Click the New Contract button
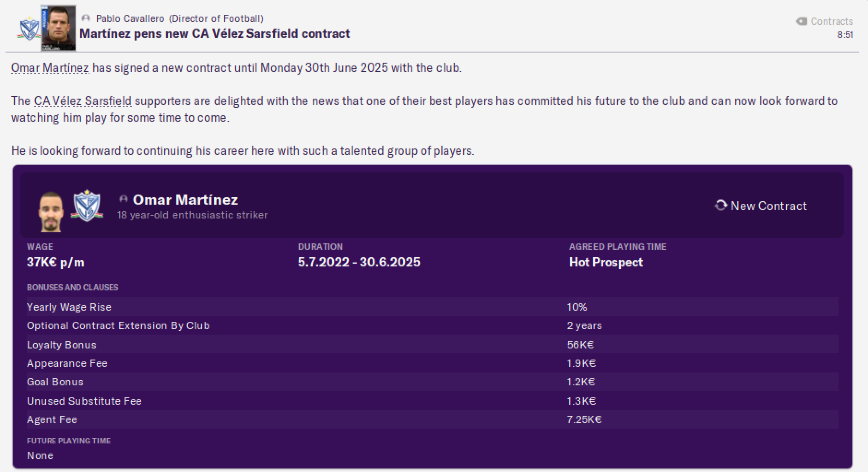The height and width of the screenshot is (472, 868). pos(761,206)
